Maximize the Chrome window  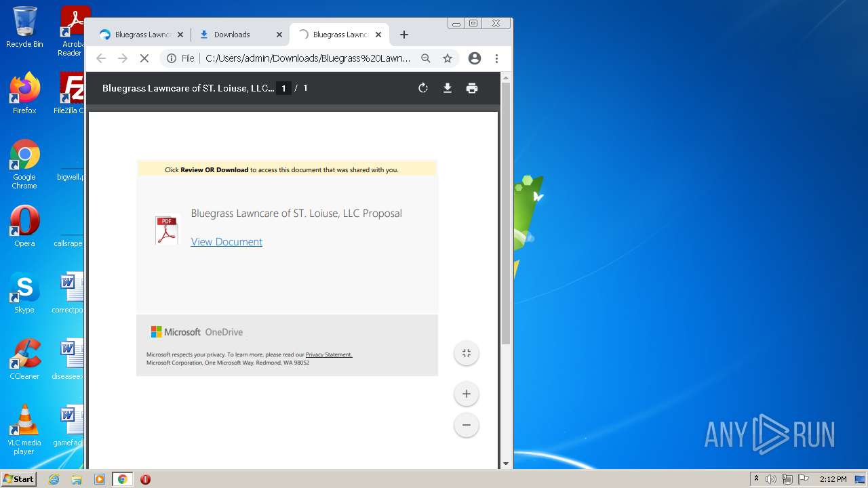[473, 24]
